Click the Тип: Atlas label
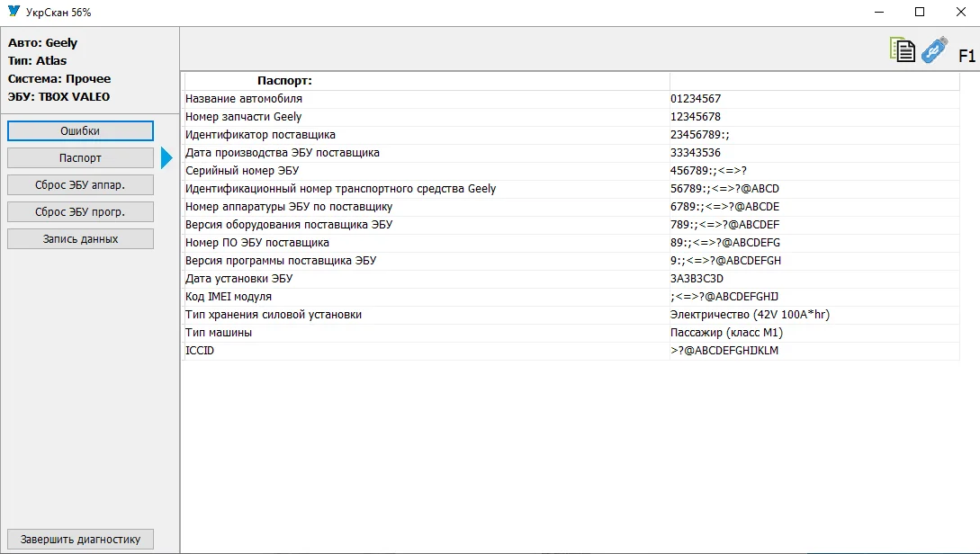Viewport: 980px width, 554px height. tap(37, 60)
